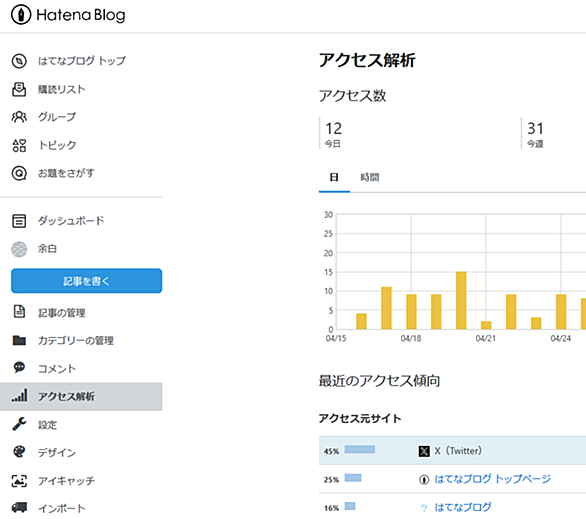Open the 設定 menu item

47,425
